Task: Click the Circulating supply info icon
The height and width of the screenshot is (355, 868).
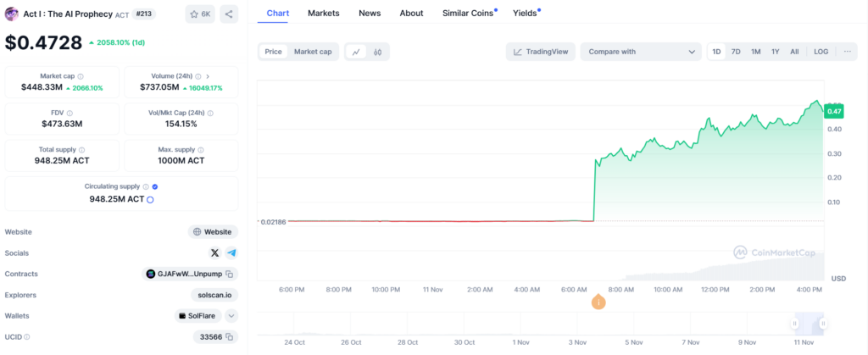Action: [146, 187]
